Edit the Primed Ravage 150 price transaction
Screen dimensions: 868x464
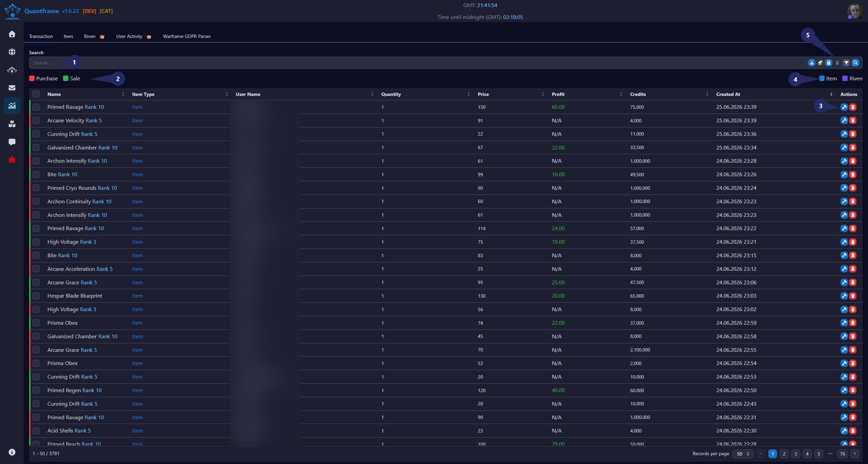[844, 107]
